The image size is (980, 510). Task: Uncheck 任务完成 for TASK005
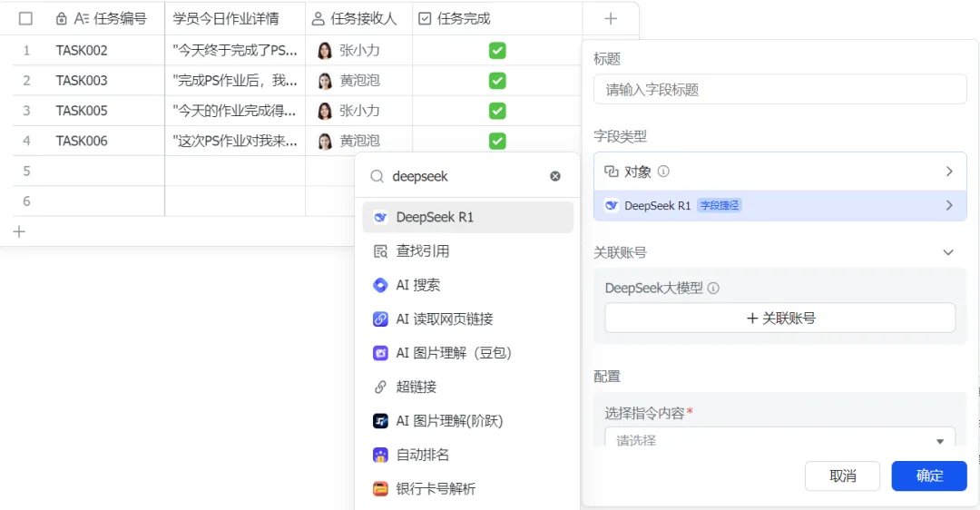497,111
